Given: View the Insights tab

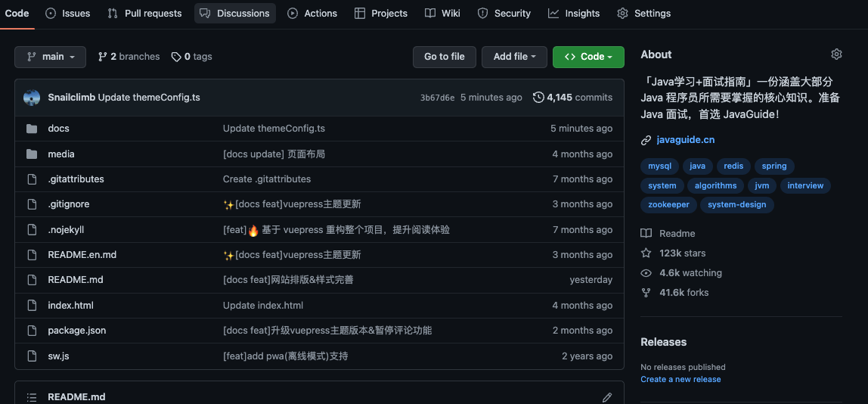Looking at the screenshot, I should (574, 14).
